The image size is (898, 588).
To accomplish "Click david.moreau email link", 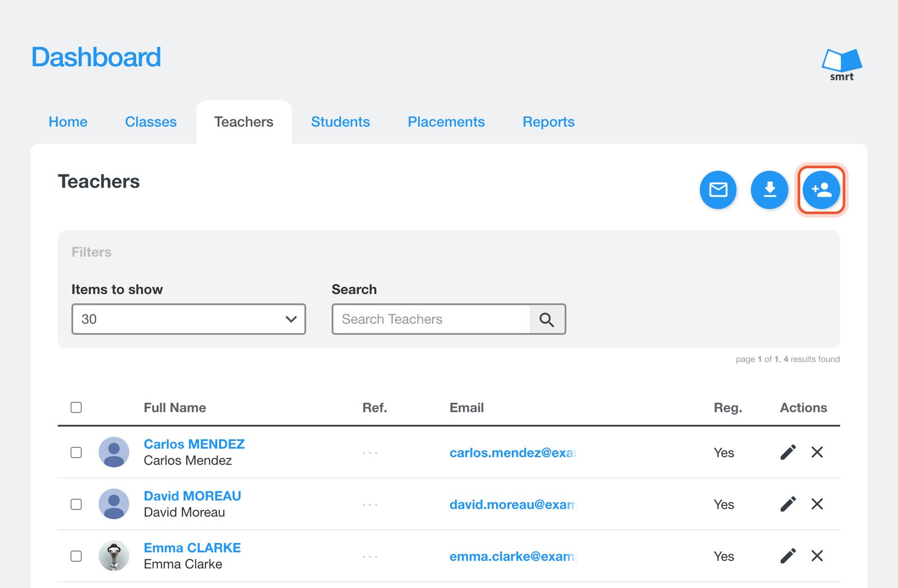I will click(x=513, y=504).
